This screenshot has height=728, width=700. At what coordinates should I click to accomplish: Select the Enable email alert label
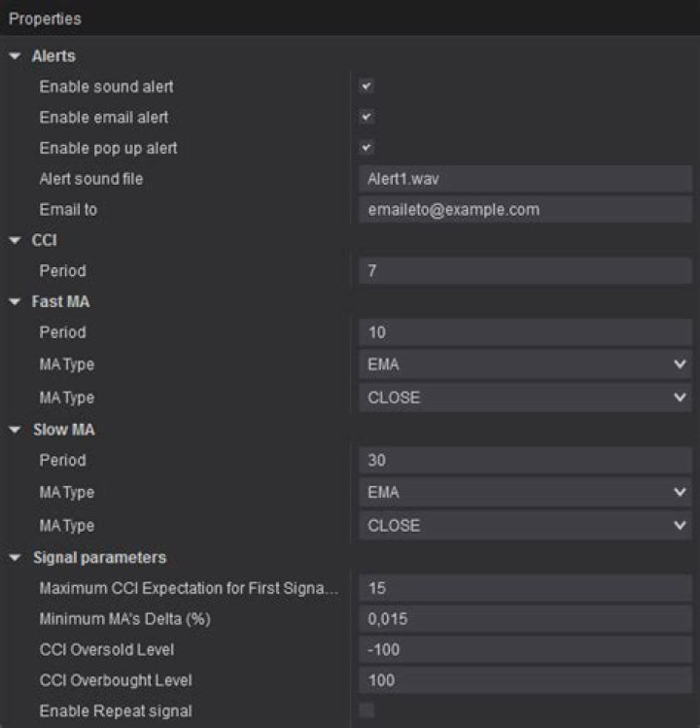(x=104, y=118)
